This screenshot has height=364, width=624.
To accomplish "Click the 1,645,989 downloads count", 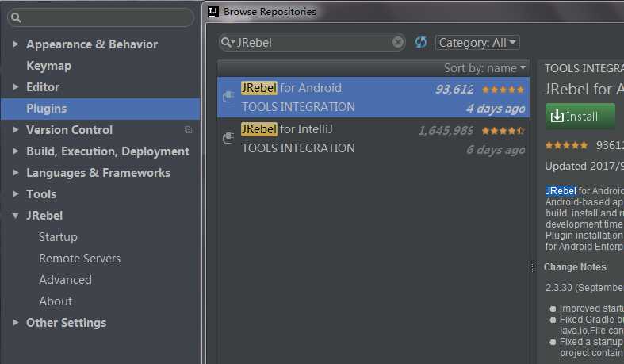I will [446, 131].
